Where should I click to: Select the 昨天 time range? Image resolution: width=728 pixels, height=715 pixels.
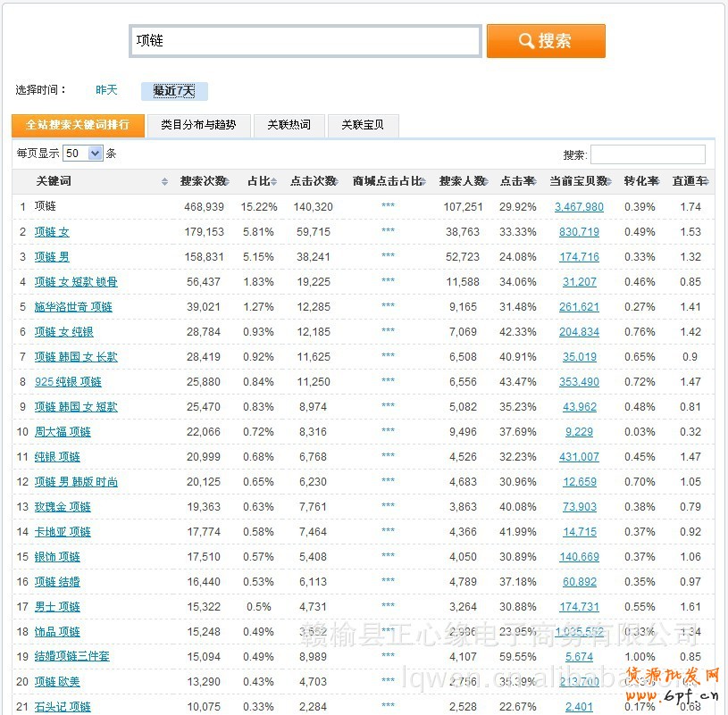pyautogui.click(x=106, y=90)
